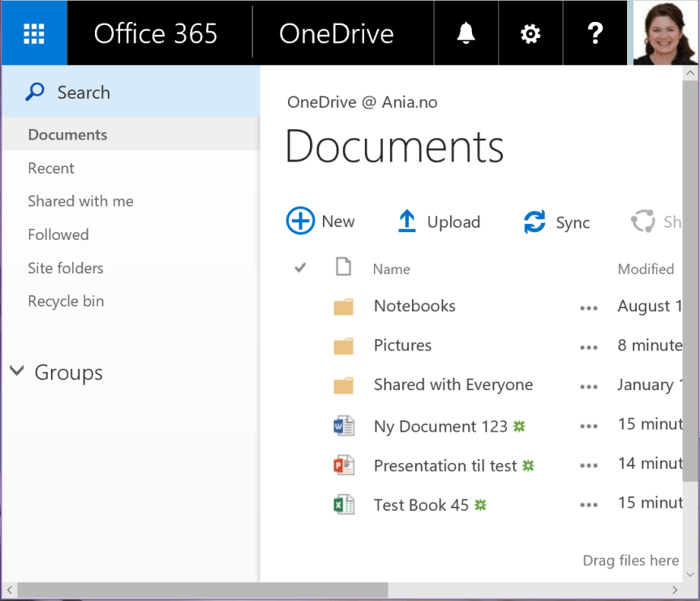Open the Shared with Everyone folder
This screenshot has height=601, width=700.
453,384
